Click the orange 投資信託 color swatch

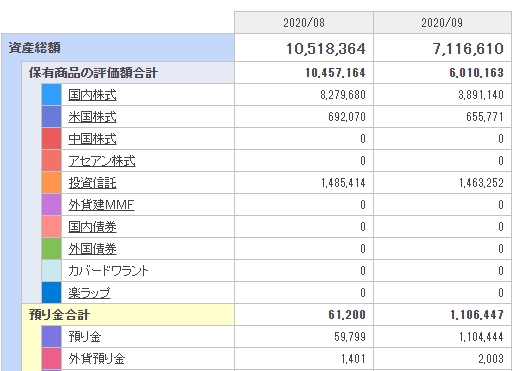(52, 183)
